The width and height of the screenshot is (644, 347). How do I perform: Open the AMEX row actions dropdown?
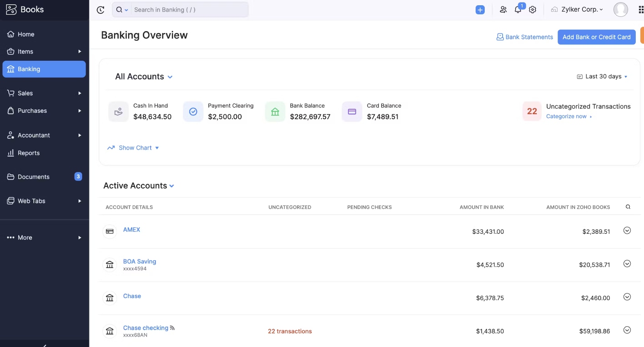(x=627, y=231)
